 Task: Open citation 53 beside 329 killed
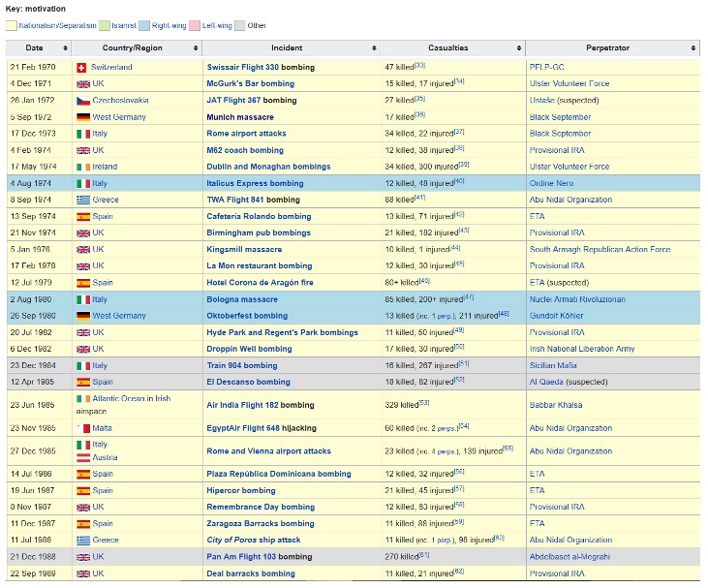tap(424, 403)
